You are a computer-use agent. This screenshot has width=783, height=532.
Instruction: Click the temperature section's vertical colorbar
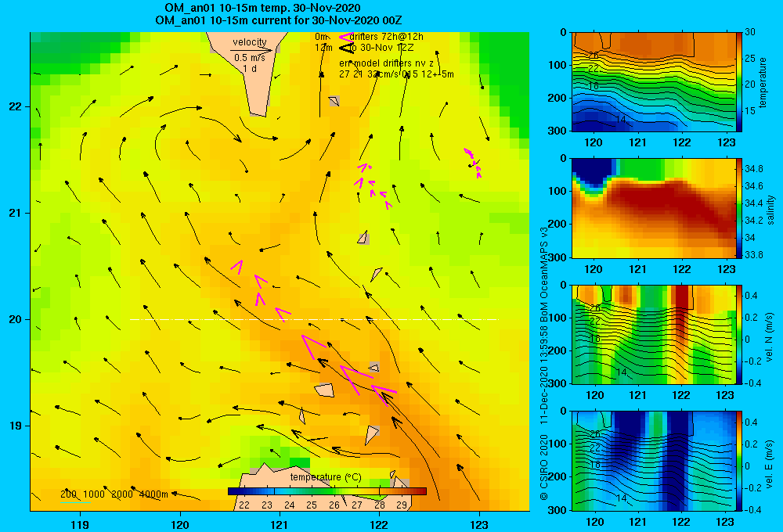[739, 82]
